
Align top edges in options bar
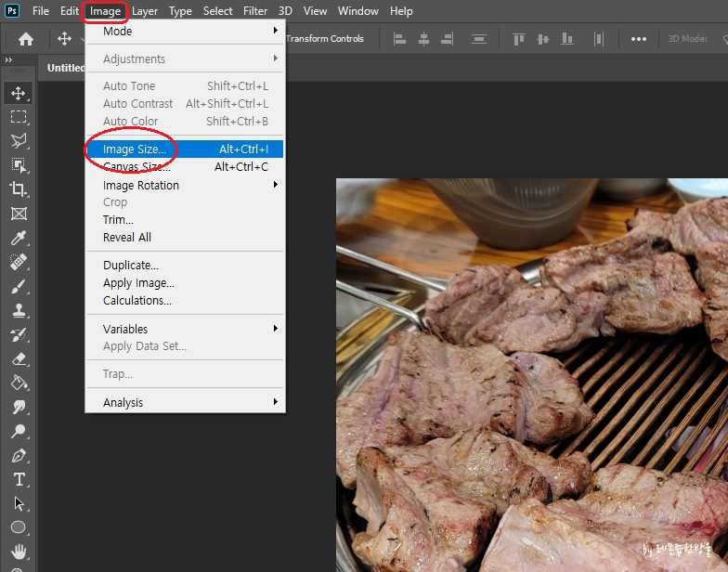pyautogui.click(x=518, y=39)
